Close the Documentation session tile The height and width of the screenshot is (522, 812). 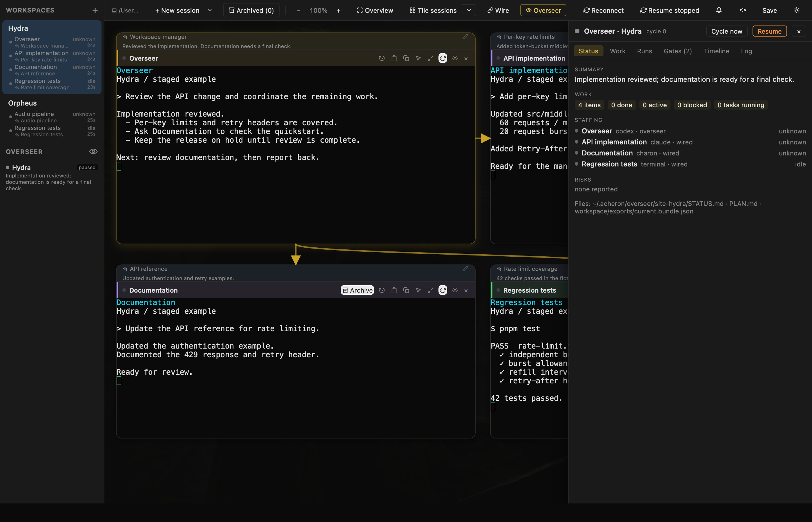[466, 291]
